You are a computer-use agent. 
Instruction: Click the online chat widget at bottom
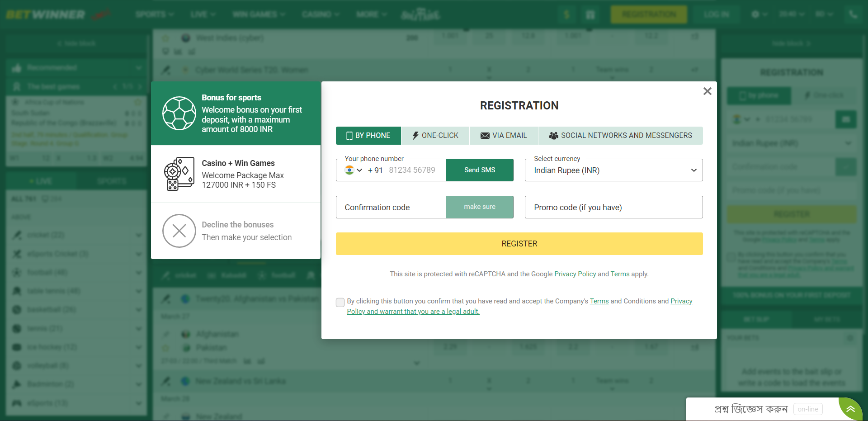(x=762, y=409)
